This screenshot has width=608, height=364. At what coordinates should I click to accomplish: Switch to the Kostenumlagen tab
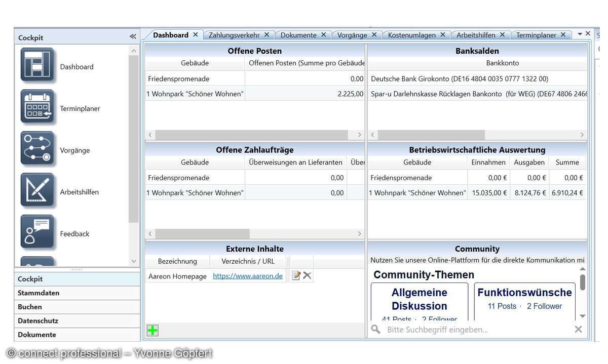pos(412,35)
